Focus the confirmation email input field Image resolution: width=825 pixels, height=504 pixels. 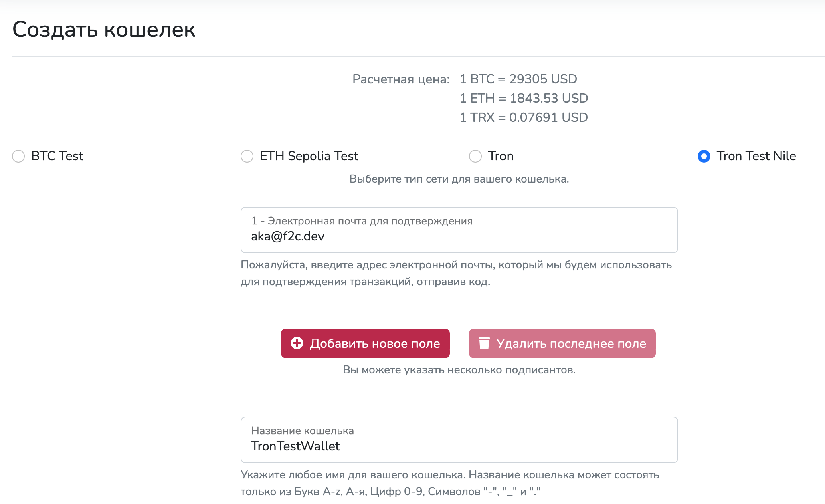(x=459, y=236)
